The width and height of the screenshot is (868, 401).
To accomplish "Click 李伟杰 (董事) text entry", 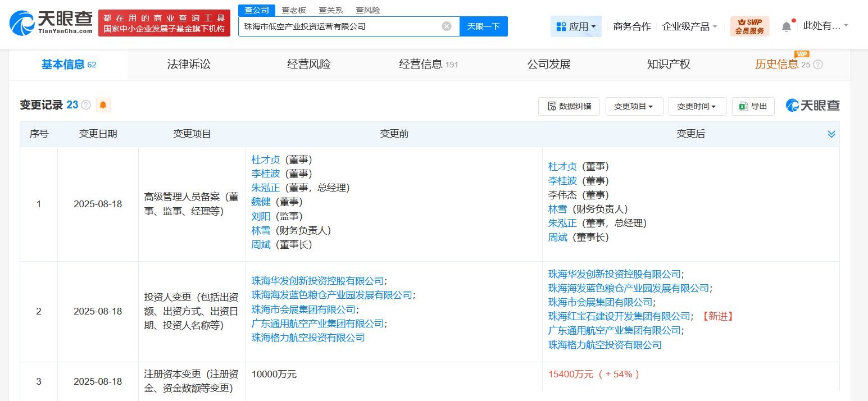I will pos(579,195).
